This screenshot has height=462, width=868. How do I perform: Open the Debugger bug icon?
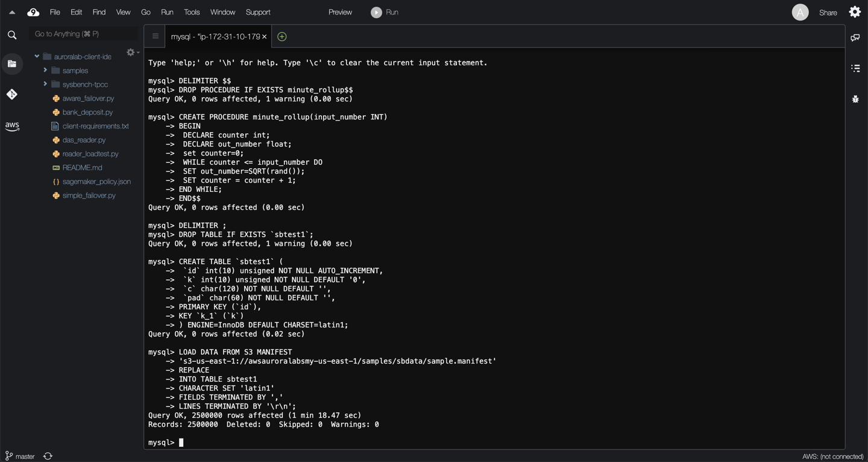click(855, 99)
